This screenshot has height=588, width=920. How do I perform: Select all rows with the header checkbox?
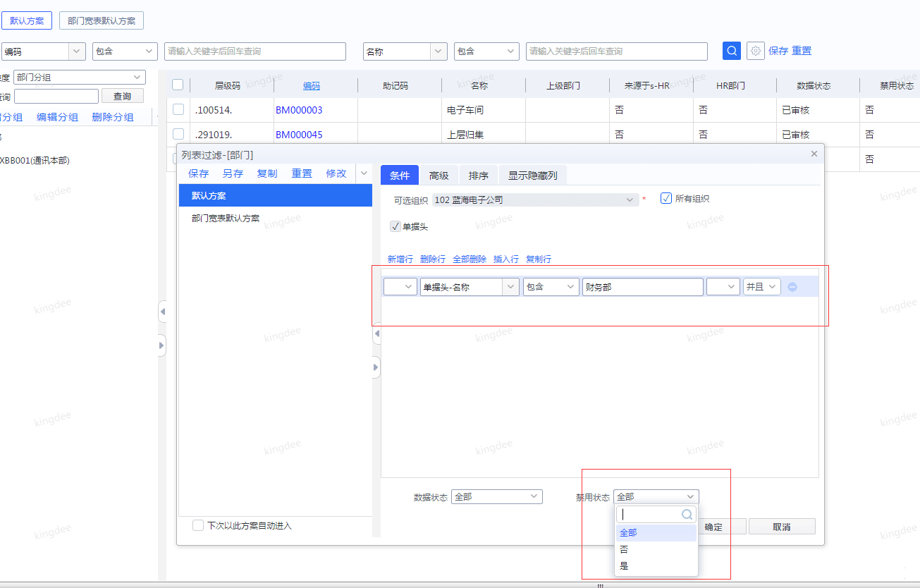pyautogui.click(x=178, y=84)
